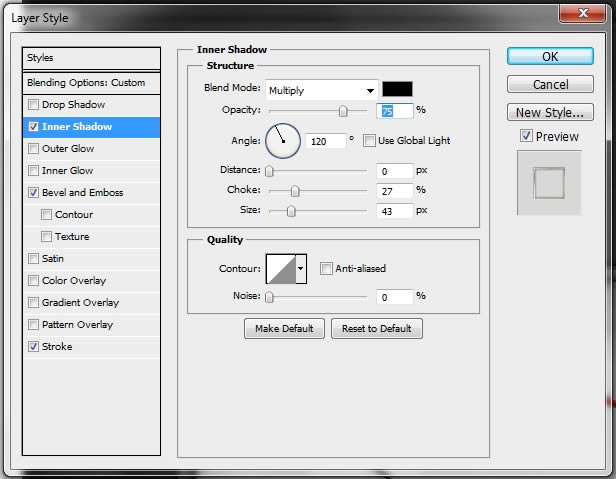
Task: Open the Satin settings panel
Action: (53, 259)
